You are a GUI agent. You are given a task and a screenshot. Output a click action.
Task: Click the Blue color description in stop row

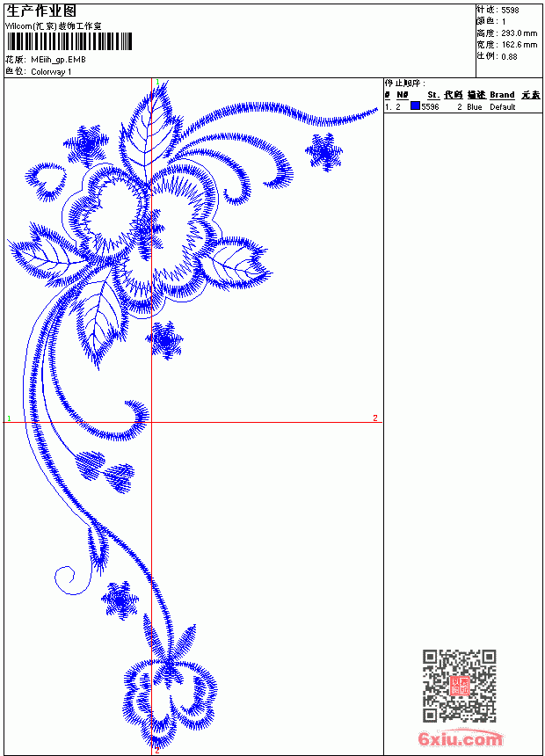point(474,107)
